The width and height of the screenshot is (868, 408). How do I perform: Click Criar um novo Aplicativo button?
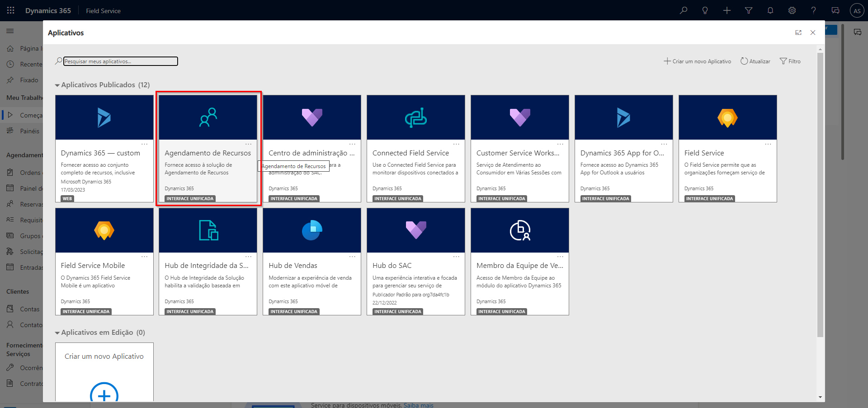(x=697, y=61)
